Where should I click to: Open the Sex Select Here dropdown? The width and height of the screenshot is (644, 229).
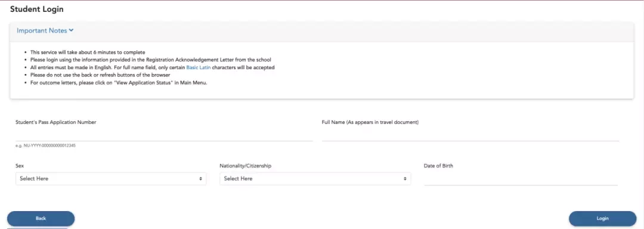point(111,179)
